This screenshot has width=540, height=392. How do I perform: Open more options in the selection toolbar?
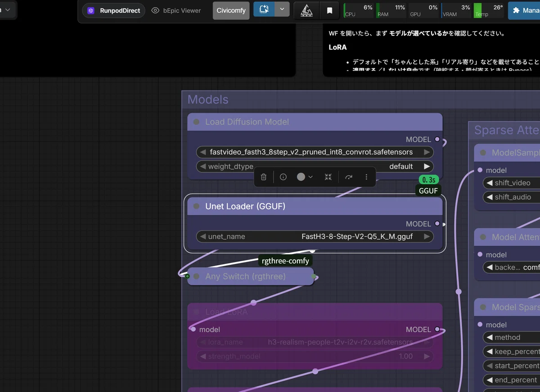(366, 177)
